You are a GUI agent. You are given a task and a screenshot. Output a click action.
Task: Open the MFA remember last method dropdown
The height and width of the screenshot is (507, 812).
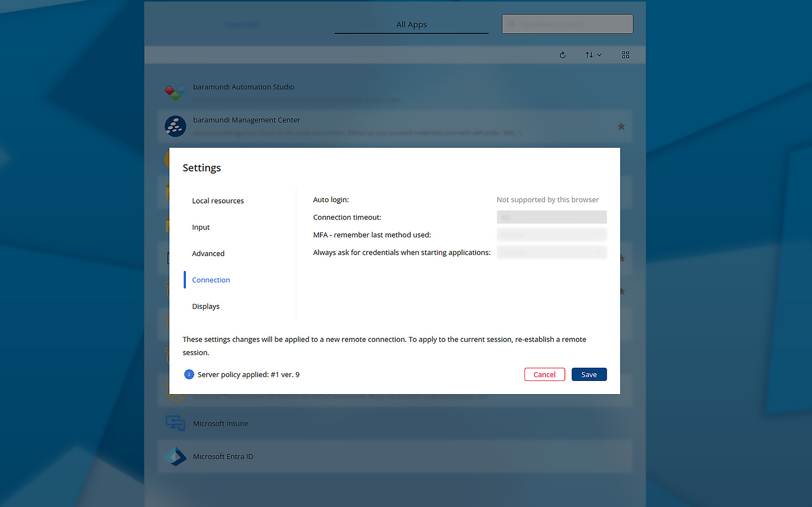pyautogui.click(x=551, y=234)
